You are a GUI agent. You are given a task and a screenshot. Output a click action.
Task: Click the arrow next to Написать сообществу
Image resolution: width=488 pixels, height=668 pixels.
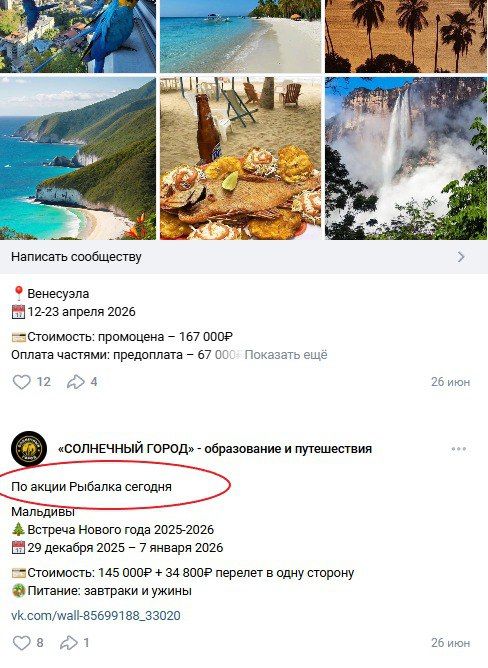461,257
